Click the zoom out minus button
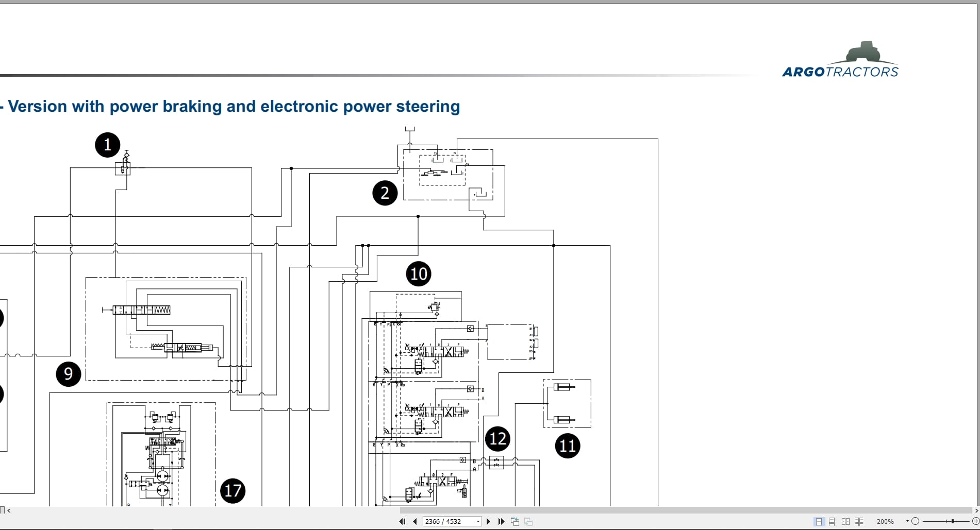The image size is (980, 530). pos(916,521)
